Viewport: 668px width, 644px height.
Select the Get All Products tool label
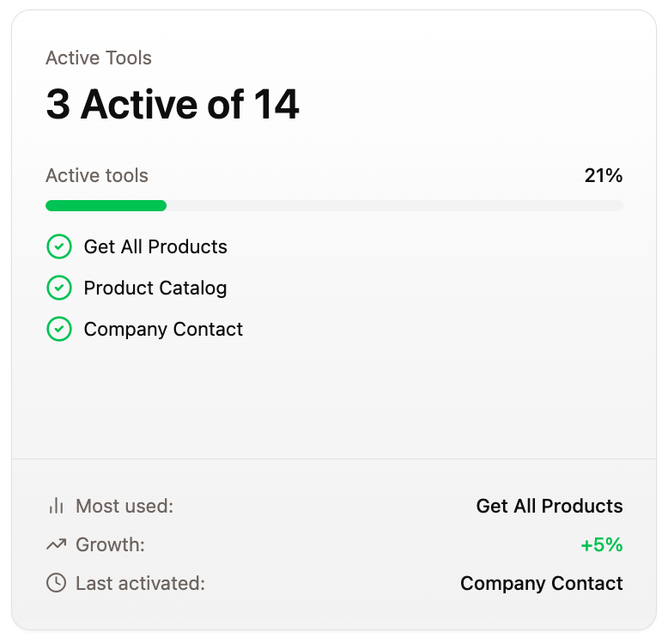click(155, 246)
